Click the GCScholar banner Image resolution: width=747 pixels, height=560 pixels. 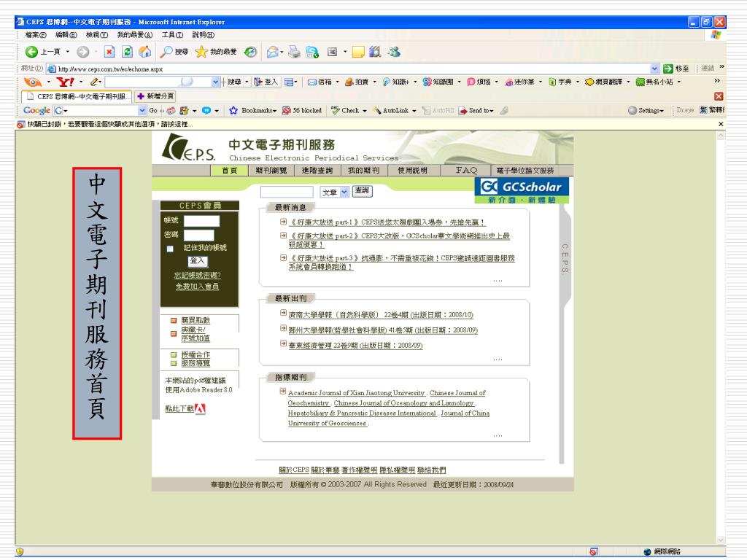(x=522, y=190)
